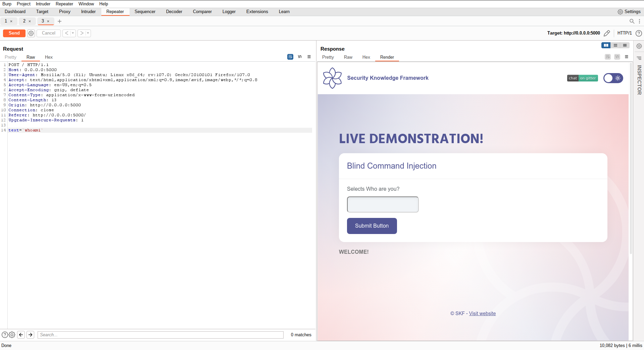The width and height of the screenshot is (644, 350).
Task: Switch to Repeater tab 2
Action: 24,21
